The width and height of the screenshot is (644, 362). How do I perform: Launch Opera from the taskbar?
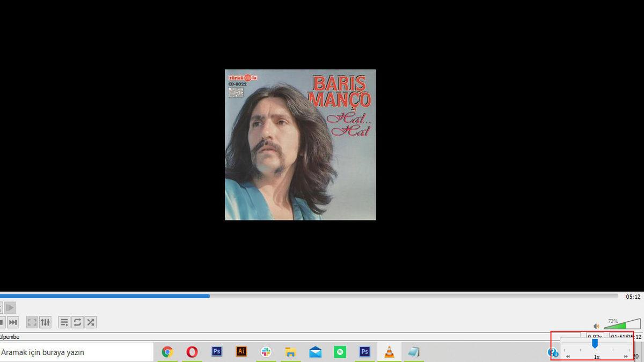coord(192,352)
